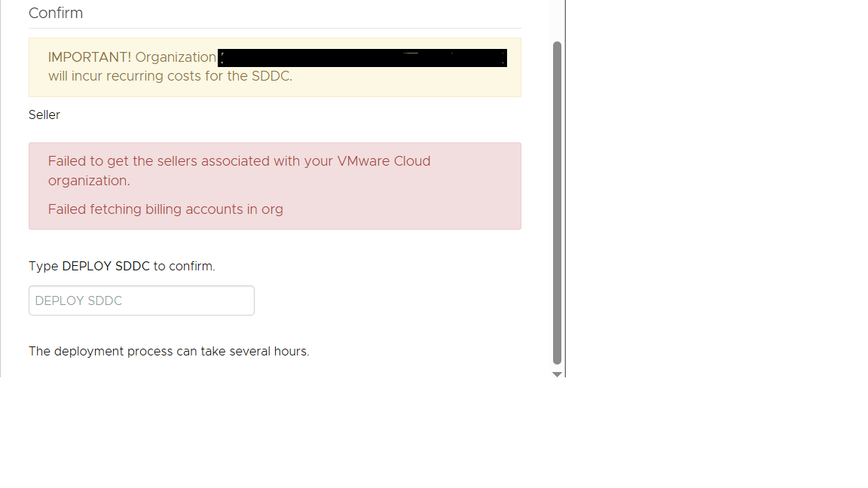Click the 'Type DEPLOY SDDC to confirm' instruction
Viewport: 868px width, 488px height.
point(122,266)
